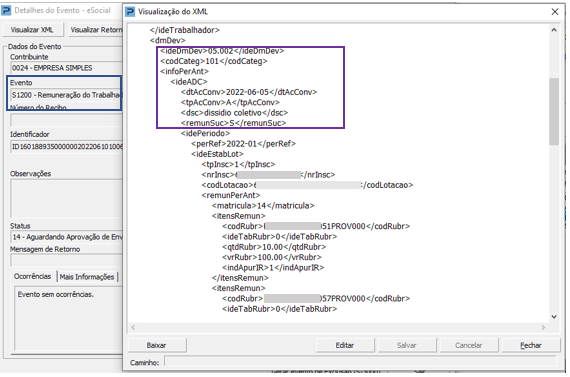Click the dtAcConv 2022-06-05 line
This screenshot has height=377, width=570.
point(249,92)
